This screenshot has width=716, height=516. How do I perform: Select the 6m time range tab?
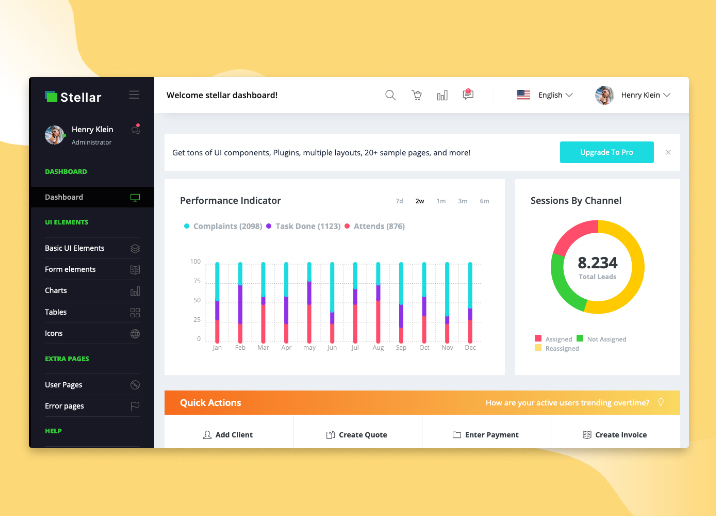pyautogui.click(x=484, y=201)
